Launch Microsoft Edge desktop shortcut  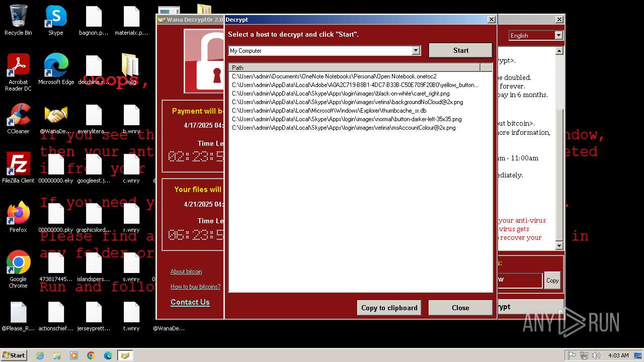[56, 69]
